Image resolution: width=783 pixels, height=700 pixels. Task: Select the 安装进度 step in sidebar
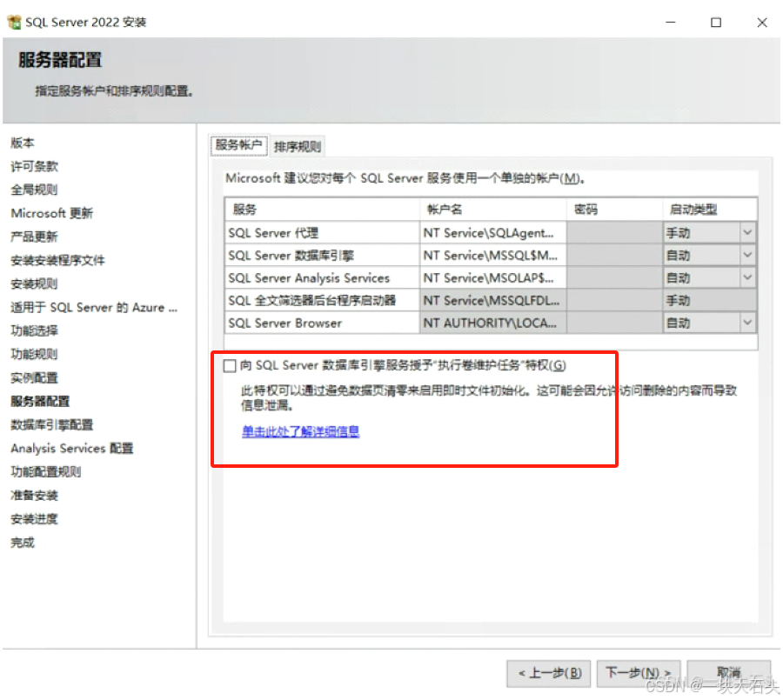click(x=35, y=519)
